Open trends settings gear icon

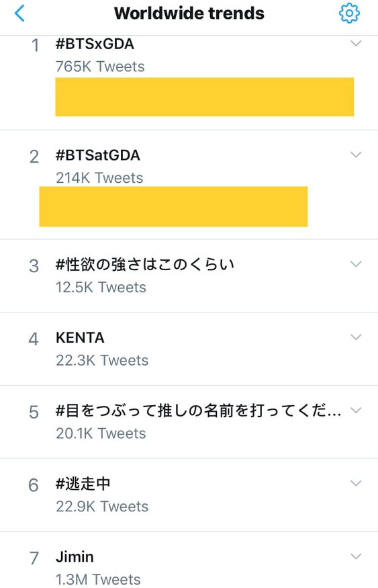349,13
